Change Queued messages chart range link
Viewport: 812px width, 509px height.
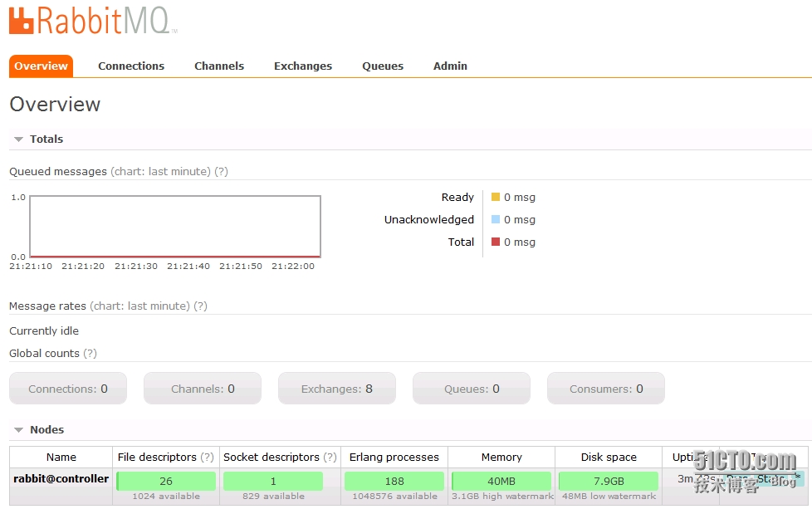160,171
